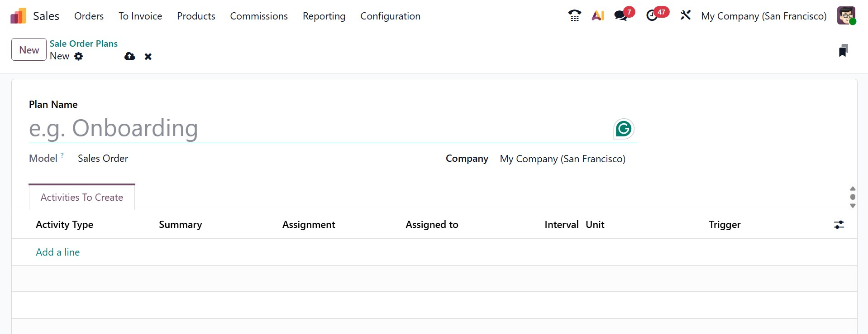The image size is (868, 334).
Task: Click the bookmark icon in top right
Action: pos(843,50)
